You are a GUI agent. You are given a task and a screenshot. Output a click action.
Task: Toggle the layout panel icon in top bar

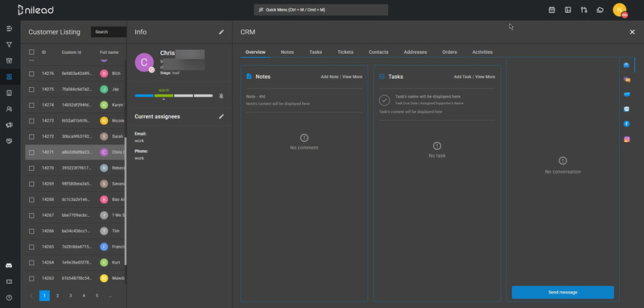568,10
